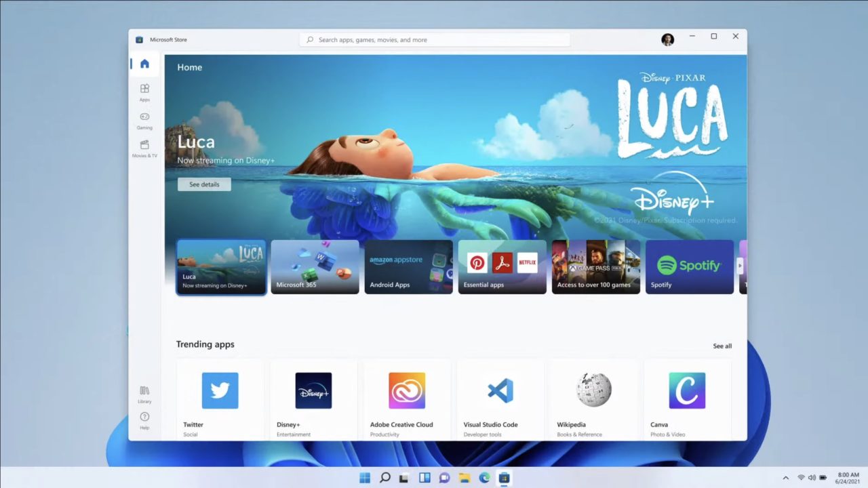
Task: Open the Start menu
Action: coord(364,478)
